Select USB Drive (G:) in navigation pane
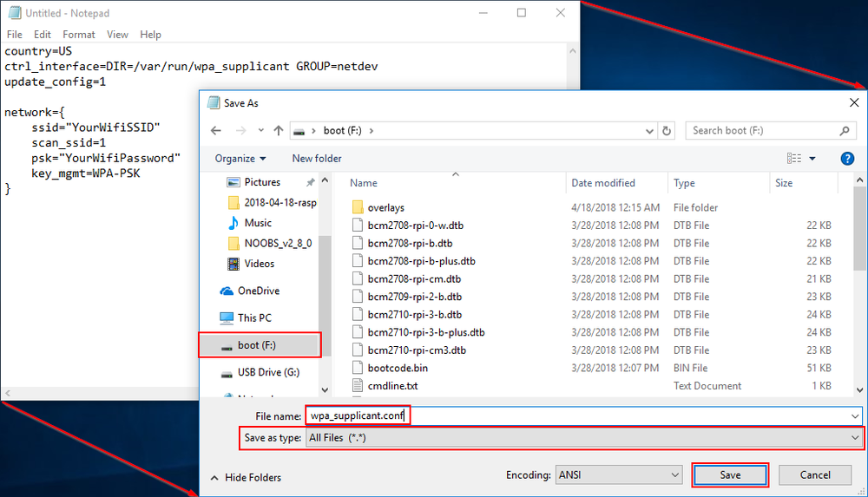 (x=260, y=372)
